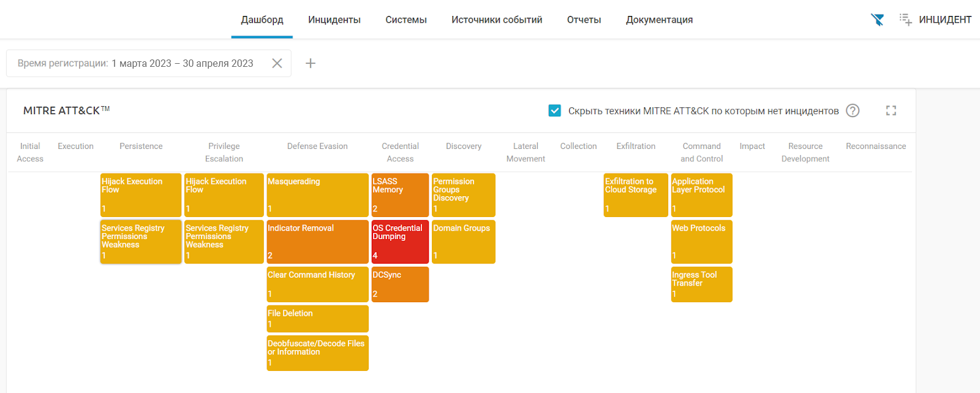Go to Источники событий tab
Image resolution: width=980 pixels, height=393 pixels.
[497, 20]
